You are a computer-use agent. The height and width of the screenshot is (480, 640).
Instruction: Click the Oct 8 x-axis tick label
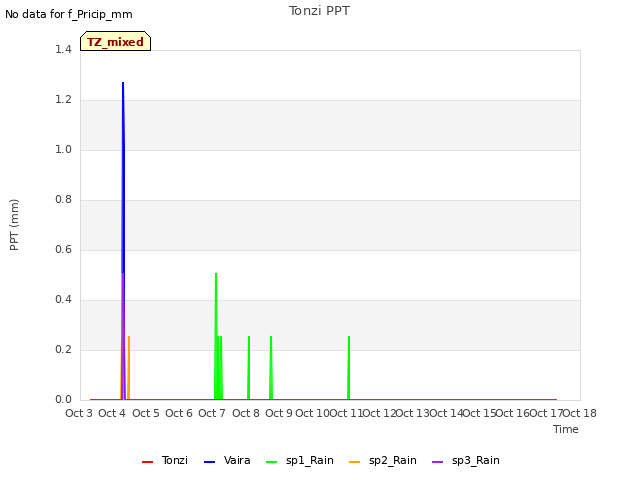(x=246, y=413)
